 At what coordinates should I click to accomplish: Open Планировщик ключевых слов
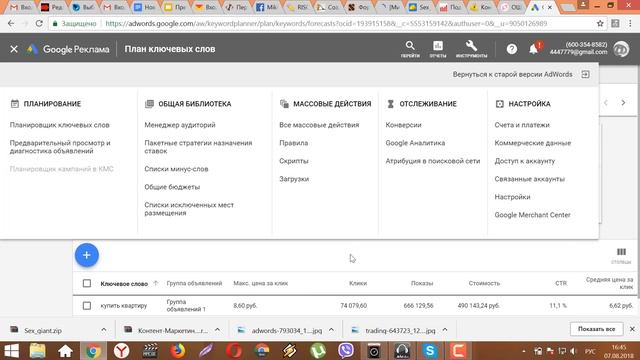click(60, 125)
